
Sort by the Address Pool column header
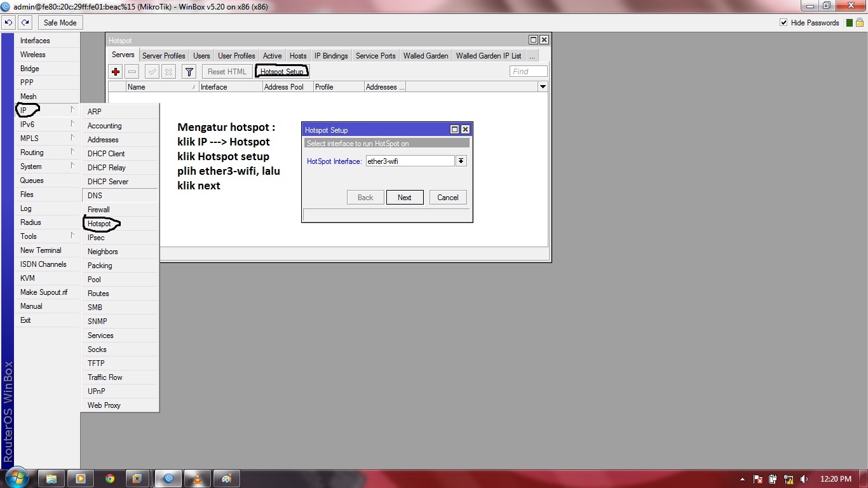(x=288, y=87)
